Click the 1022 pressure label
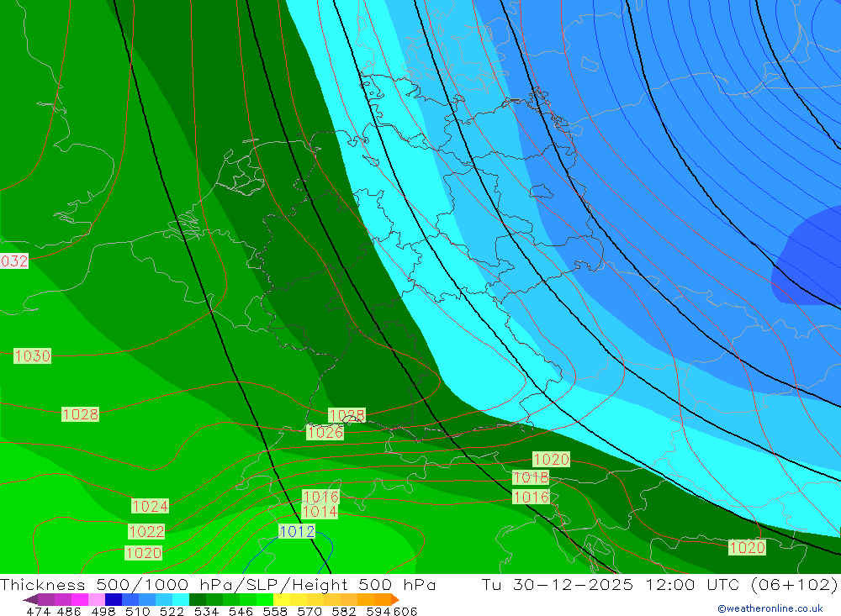 tap(146, 531)
